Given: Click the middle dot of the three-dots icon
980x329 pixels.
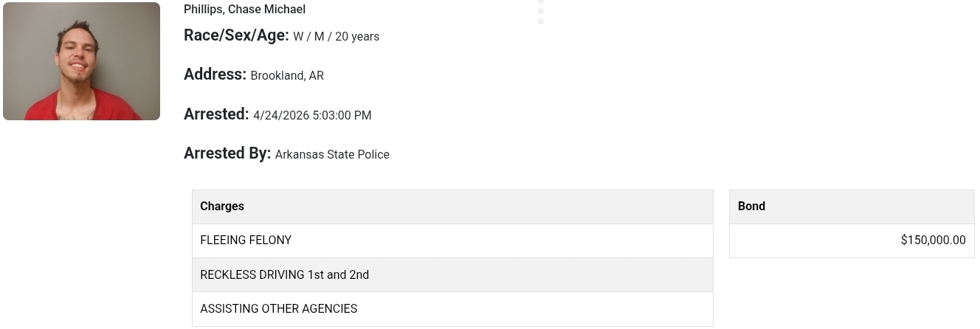Looking at the screenshot, I should click(541, 11).
